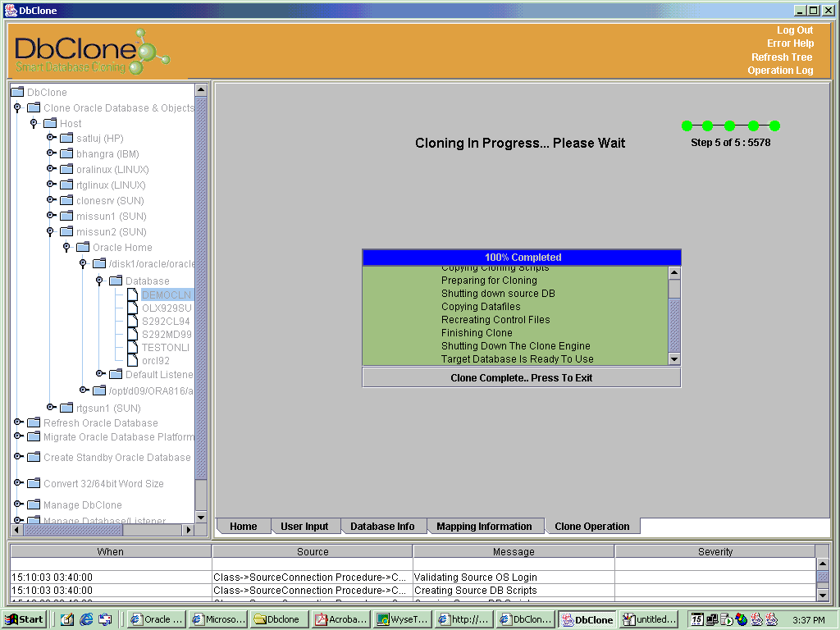The height and width of the screenshot is (630, 840).
Task: Click the document icon for OLX929SU database
Action: (132, 308)
